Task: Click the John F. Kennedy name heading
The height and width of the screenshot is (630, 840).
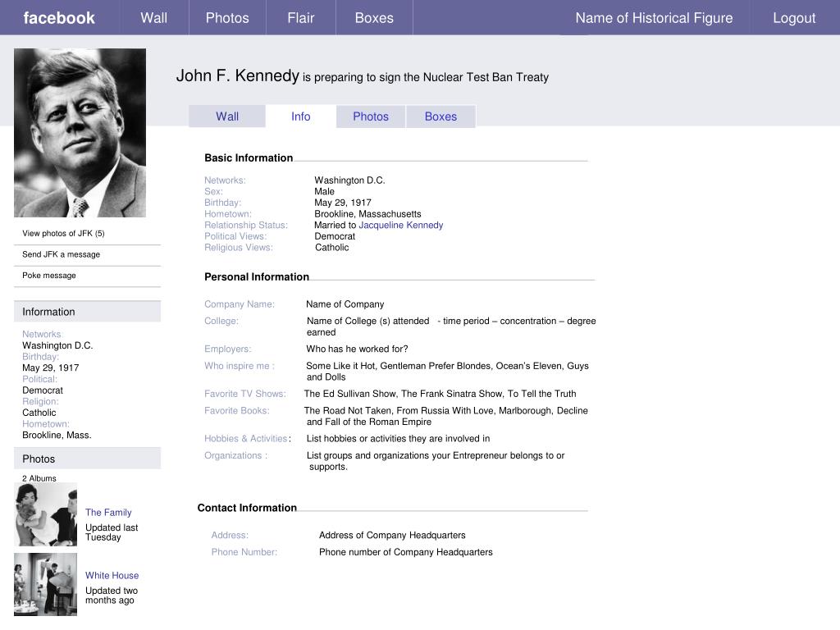Action: (237, 75)
